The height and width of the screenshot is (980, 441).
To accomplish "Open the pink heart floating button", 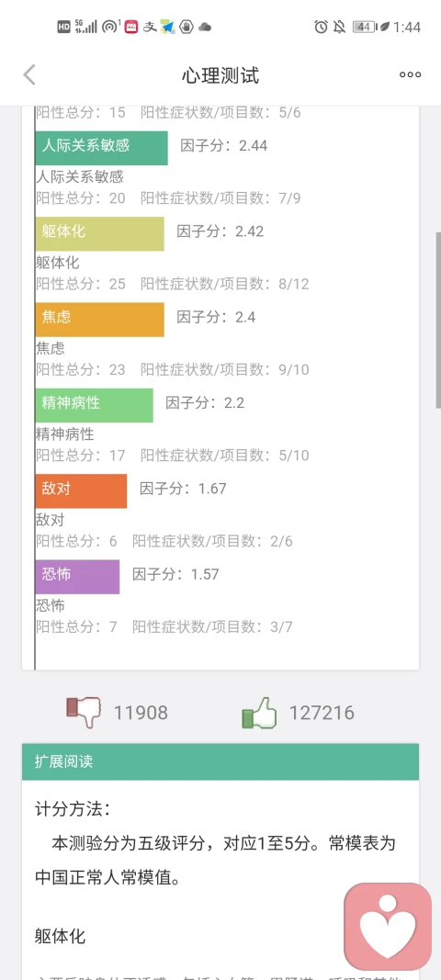I will coord(388,926).
